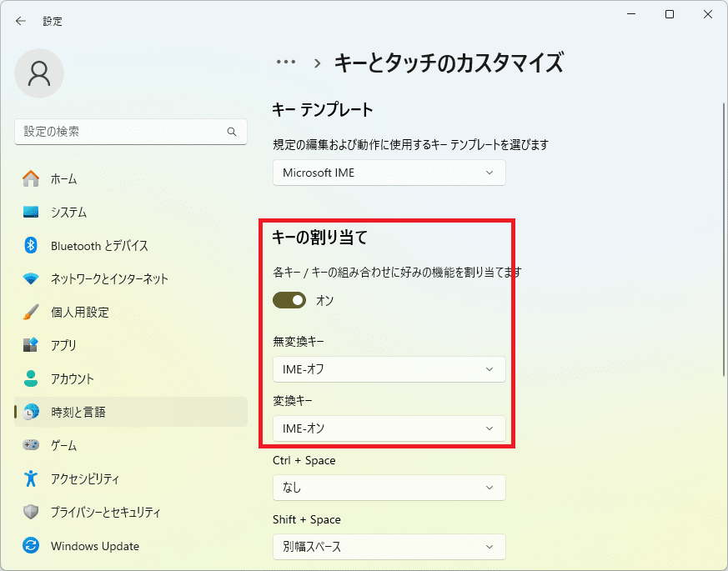The width and height of the screenshot is (728, 571).
Task: Select the 時刻と言語 sidebar item
Action: (x=131, y=412)
